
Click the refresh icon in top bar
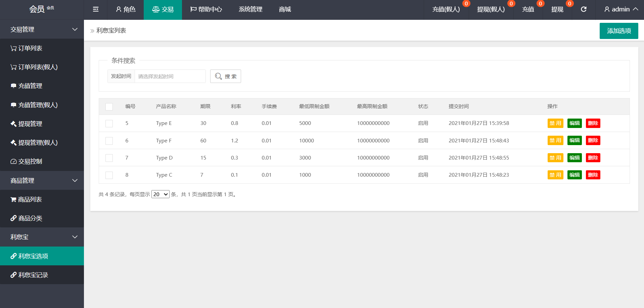point(584,9)
